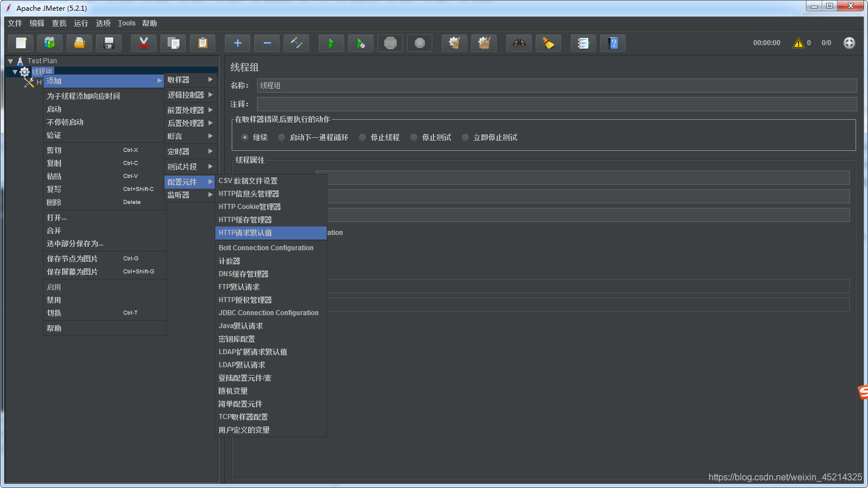The image size is (868, 488).
Task: Click the Paste clipboard icon
Action: pos(203,43)
